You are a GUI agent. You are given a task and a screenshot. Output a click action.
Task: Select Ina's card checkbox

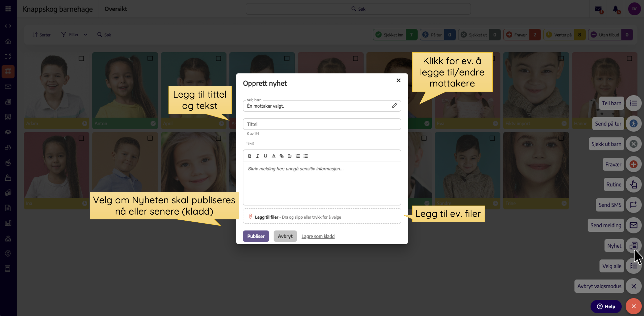[81, 138]
